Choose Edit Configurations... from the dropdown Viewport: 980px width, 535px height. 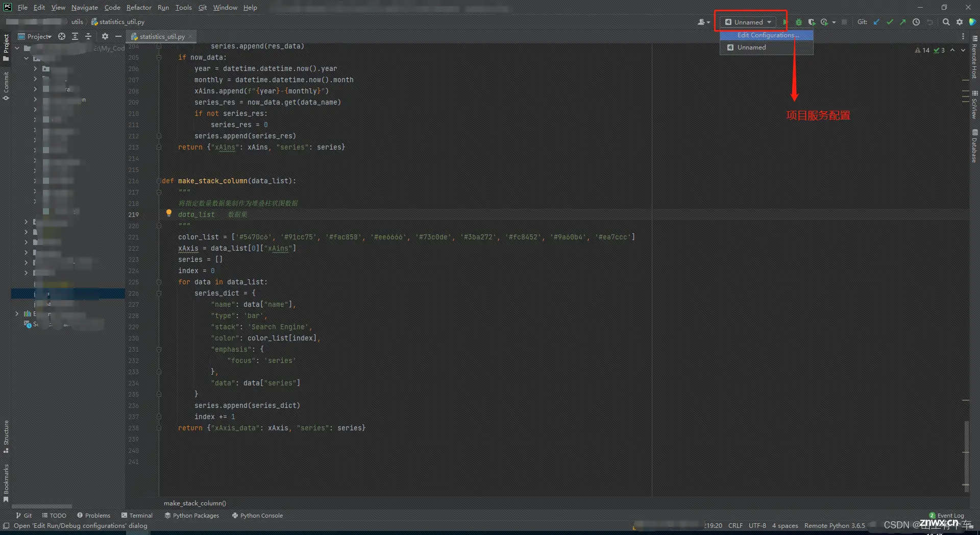click(x=767, y=35)
